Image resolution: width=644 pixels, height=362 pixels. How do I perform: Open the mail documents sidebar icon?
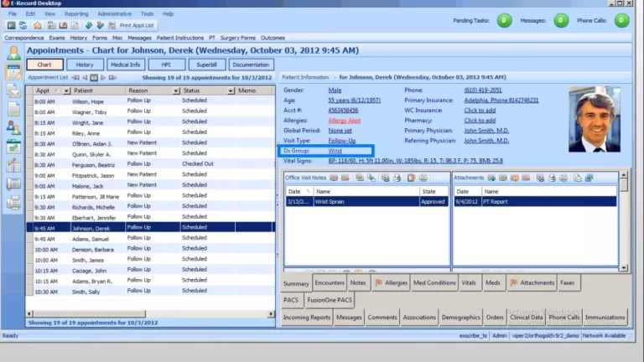13,90
